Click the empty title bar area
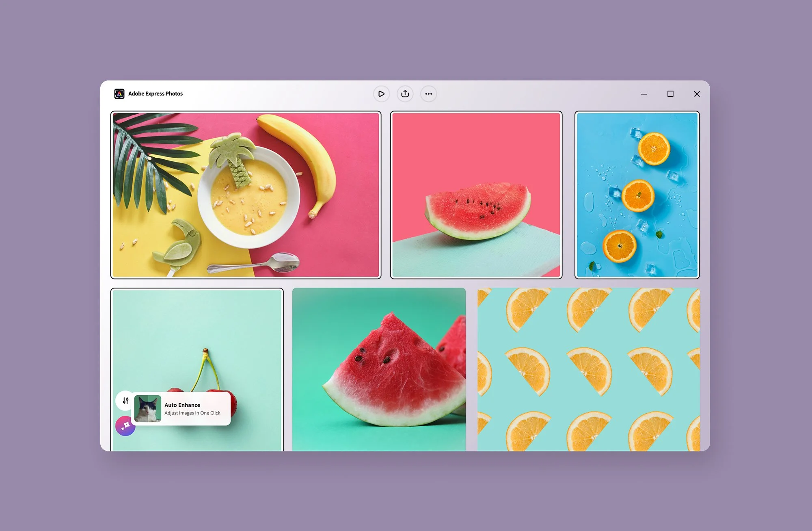The width and height of the screenshot is (812, 531). click(528, 94)
